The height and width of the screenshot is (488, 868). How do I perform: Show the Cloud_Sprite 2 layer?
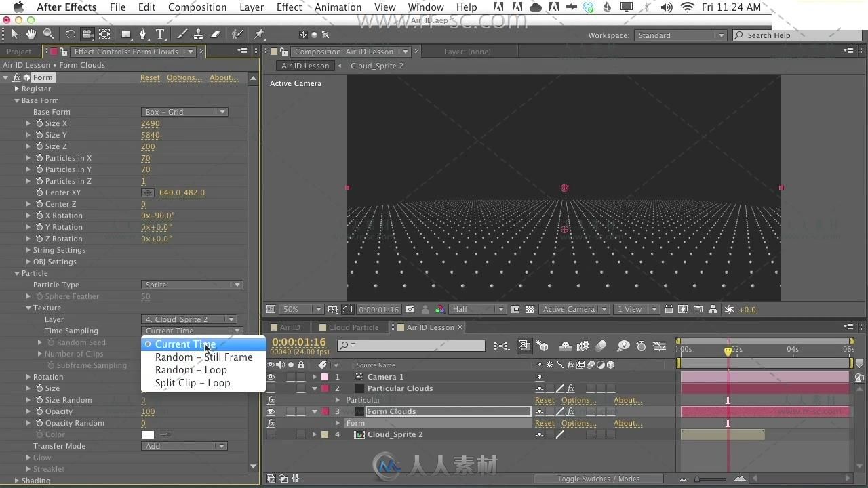(x=271, y=434)
